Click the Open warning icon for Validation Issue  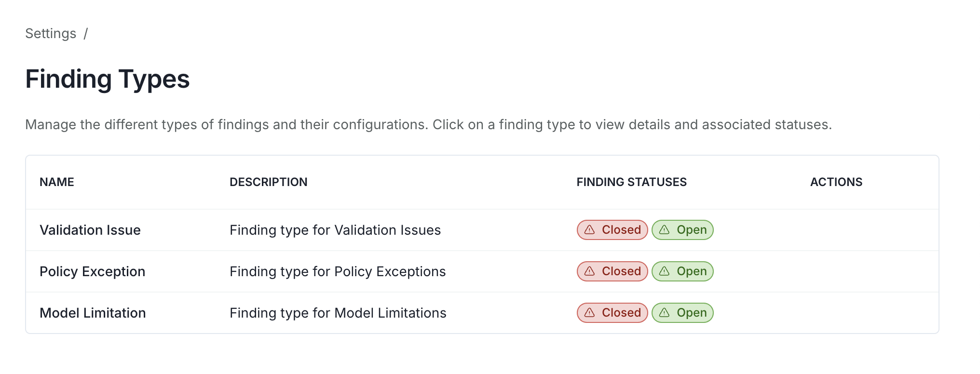pos(664,230)
